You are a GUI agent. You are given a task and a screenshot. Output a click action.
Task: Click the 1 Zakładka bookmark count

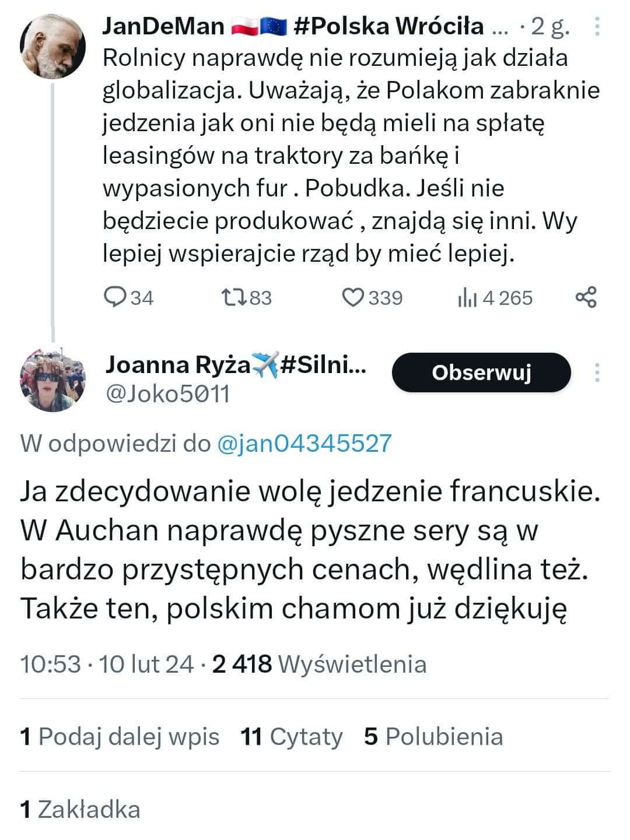(80, 809)
